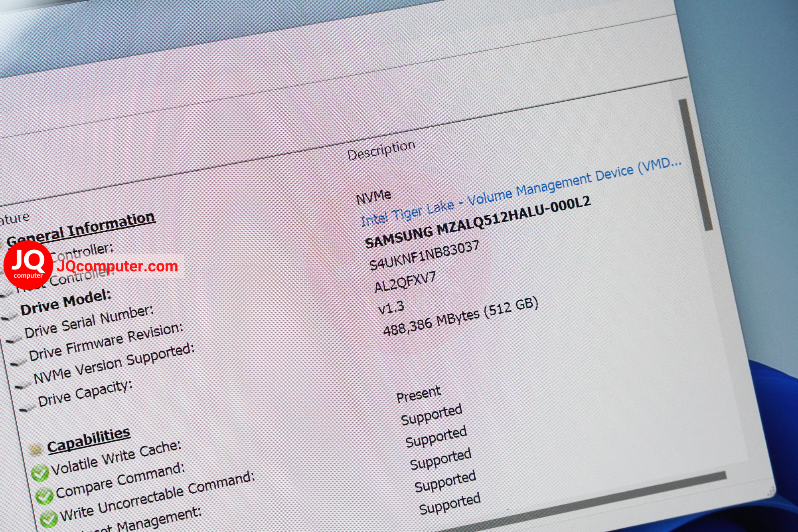Screen dimensions: 798x532
Task: Click the Supported value for Compare Command
Action: pyautogui.click(x=431, y=415)
